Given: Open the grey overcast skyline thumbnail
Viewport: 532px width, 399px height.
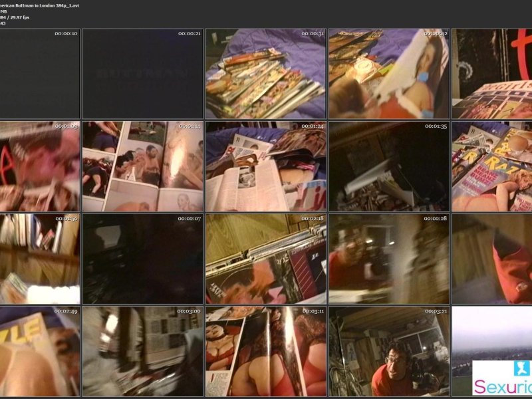Looking at the screenshot, I should [492, 352].
